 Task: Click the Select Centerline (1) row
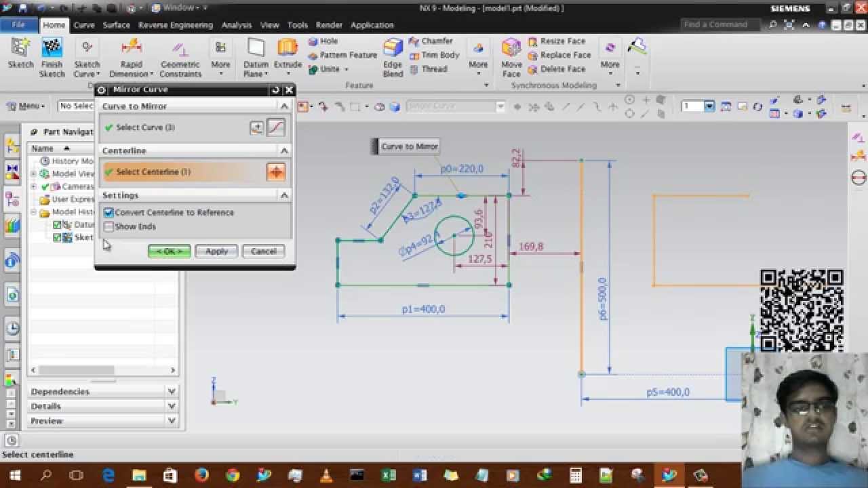click(x=196, y=172)
